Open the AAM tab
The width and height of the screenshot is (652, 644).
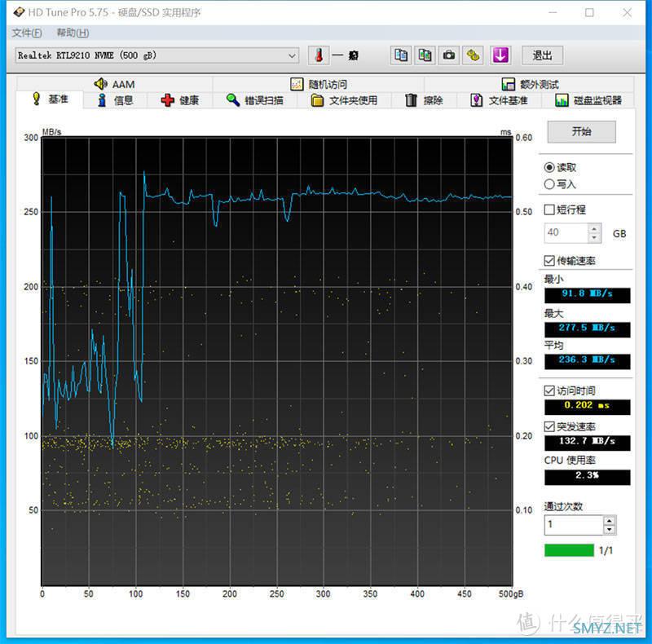(x=114, y=85)
